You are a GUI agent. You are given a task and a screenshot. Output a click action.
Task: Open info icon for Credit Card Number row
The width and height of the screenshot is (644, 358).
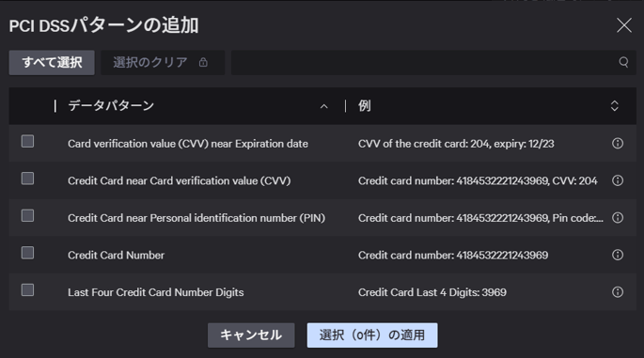(618, 255)
